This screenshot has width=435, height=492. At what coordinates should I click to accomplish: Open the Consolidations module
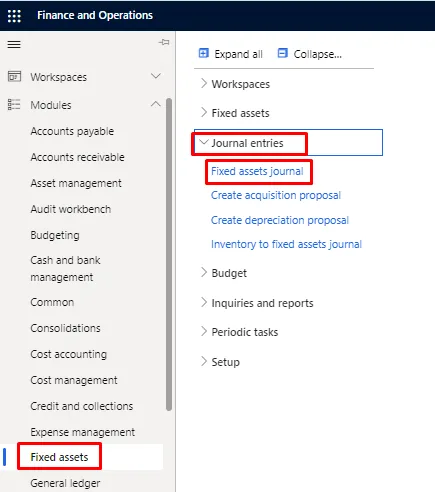click(x=65, y=328)
